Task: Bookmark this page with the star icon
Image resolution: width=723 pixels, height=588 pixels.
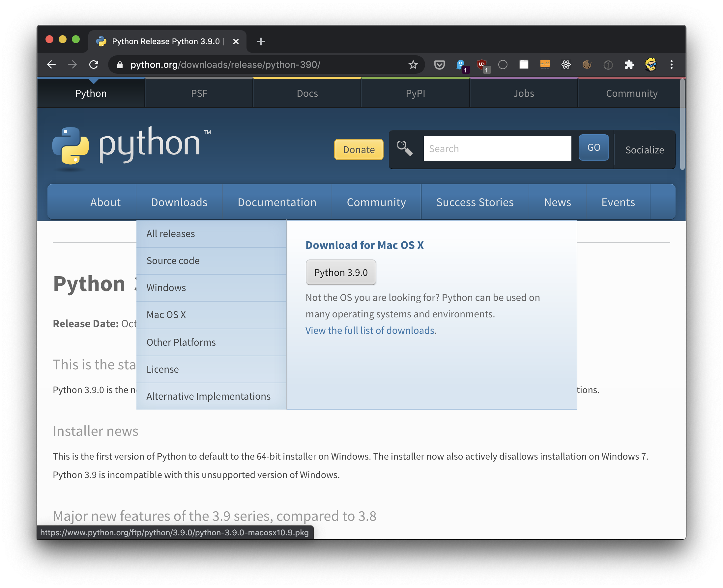Action: 413,65
